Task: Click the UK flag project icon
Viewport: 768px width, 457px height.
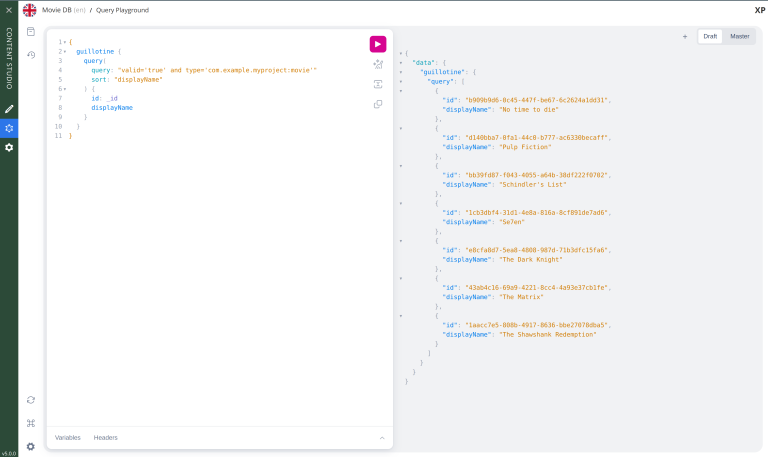Action: pos(29,10)
